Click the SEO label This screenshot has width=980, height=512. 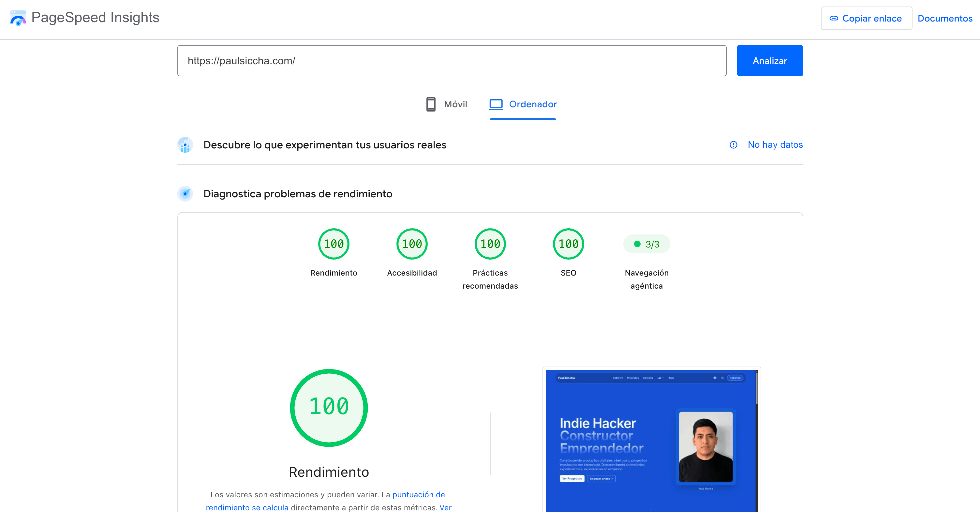tap(568, 273)
